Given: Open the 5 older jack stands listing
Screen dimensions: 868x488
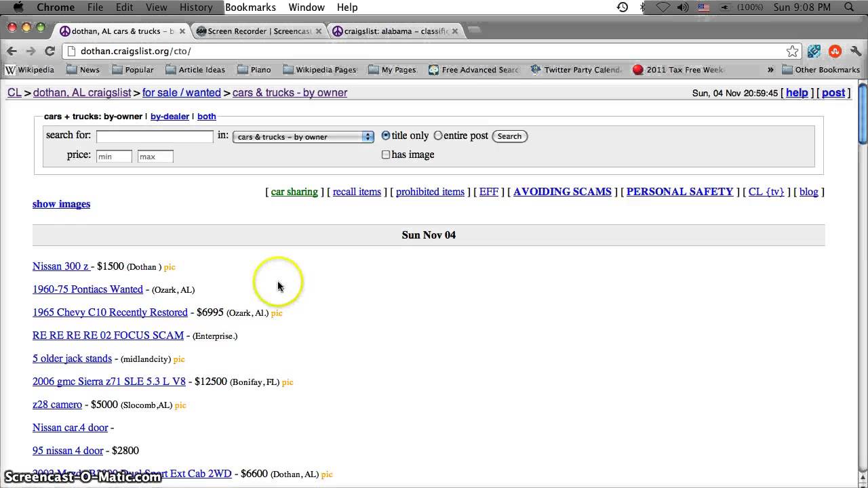Looking at the screenshot, I should [x=72, y=359].
